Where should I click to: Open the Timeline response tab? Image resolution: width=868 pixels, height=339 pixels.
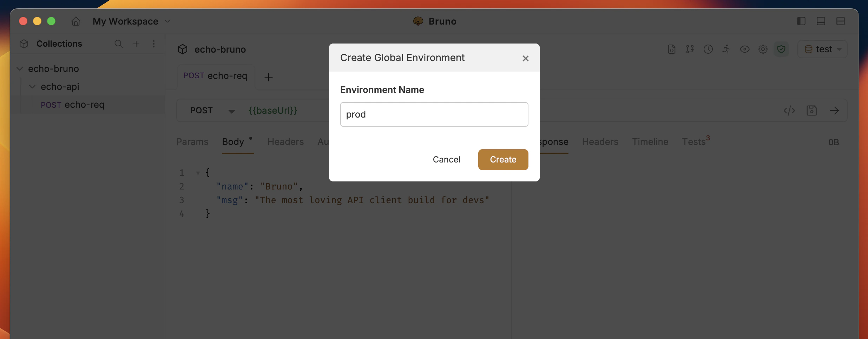click(x=650, y=142)
